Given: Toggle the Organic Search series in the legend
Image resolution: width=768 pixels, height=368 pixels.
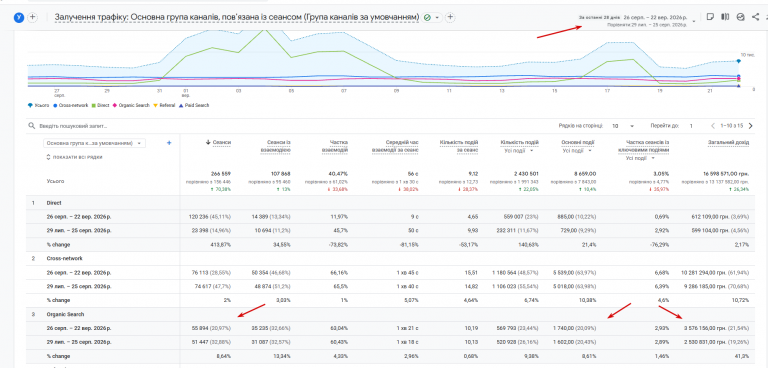Looking at the screenshot, I should pyautogui.click(x=132, y=105).
